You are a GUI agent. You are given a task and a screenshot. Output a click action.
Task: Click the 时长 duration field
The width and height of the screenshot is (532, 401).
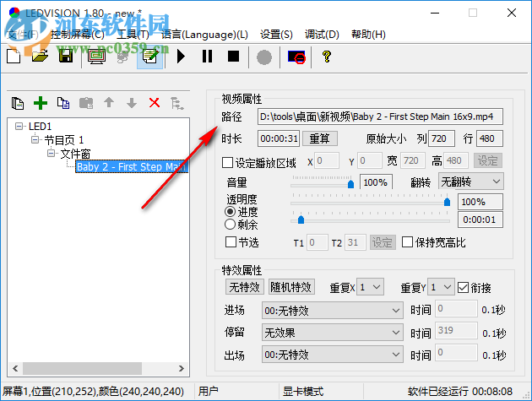coord(279,138)
